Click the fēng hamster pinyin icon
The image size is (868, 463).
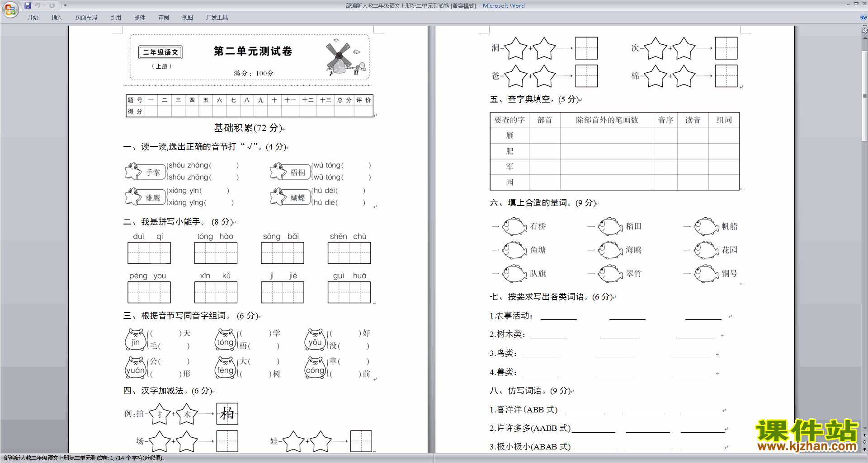pyautogui.click(x=226, y=368)
